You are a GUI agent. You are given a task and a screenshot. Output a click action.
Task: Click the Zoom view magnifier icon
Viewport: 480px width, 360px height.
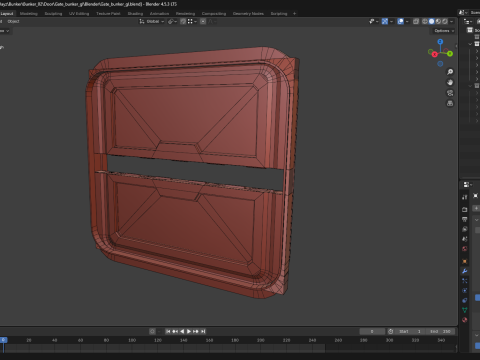coord(450,72)
